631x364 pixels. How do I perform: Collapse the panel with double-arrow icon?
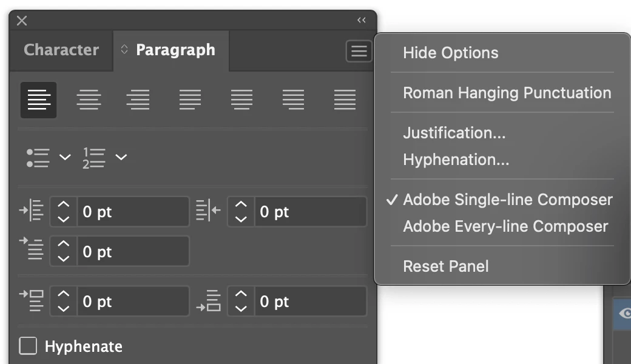pos(362,21)
